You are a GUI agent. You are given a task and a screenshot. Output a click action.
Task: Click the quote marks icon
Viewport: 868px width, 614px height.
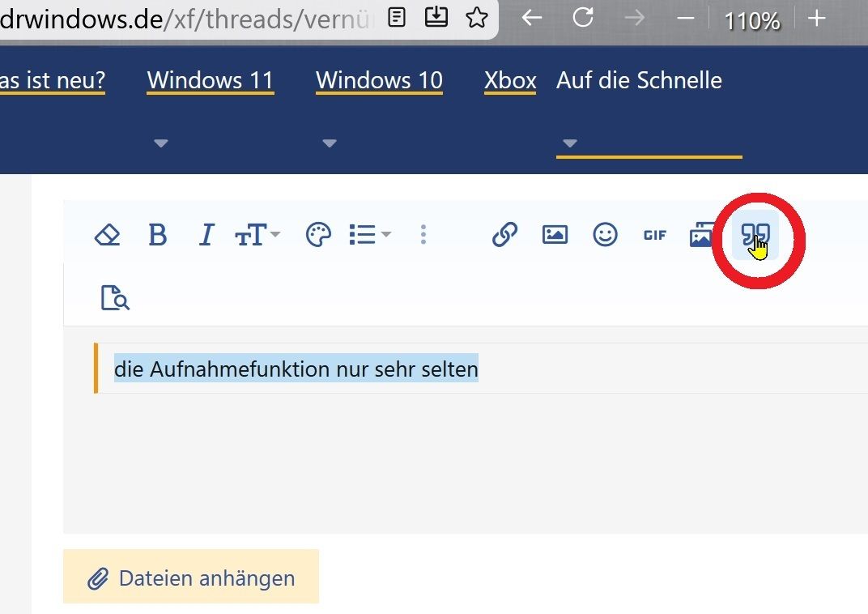[x=755, y=236]
